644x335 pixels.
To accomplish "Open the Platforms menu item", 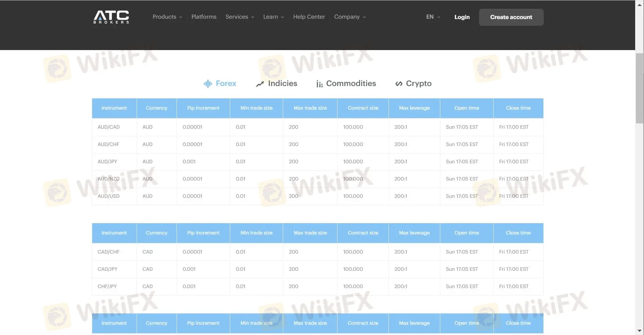I will [x=204, y=17].
